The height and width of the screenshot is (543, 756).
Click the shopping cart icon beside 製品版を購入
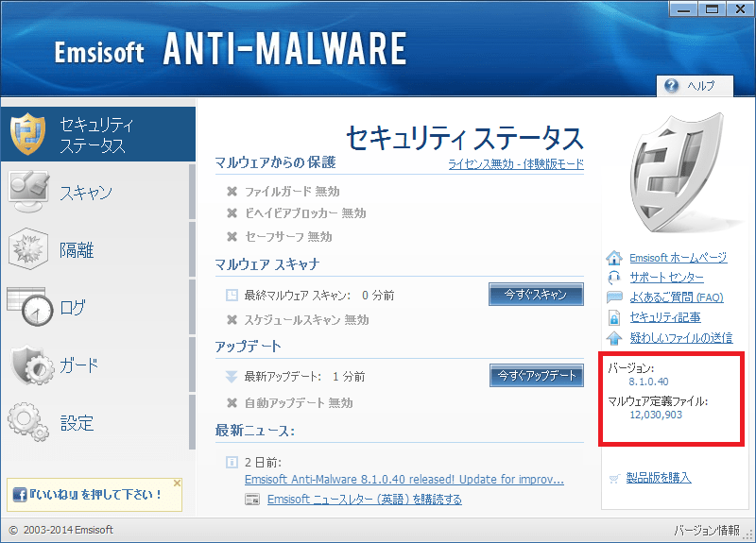point(613,479)
